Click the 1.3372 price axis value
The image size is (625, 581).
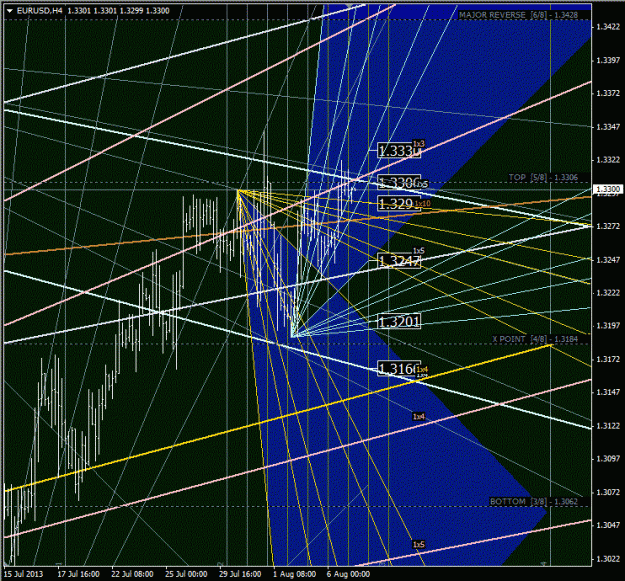[x=608, y=93]
